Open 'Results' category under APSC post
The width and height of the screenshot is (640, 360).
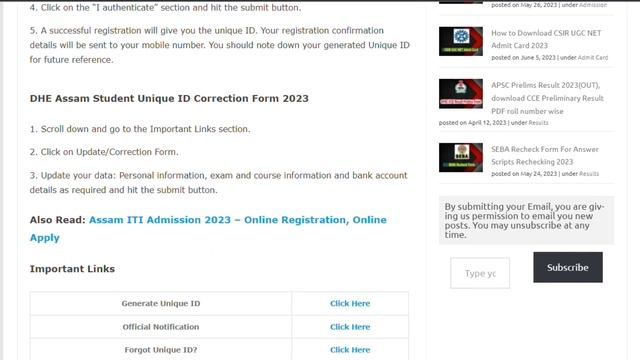coord(538,122)
